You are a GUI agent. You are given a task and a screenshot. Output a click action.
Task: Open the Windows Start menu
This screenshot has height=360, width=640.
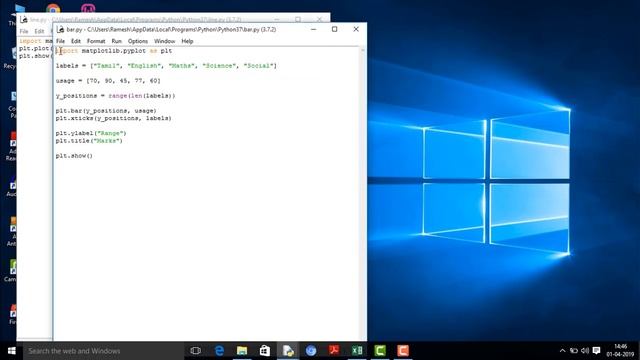[x=11, y=351]
